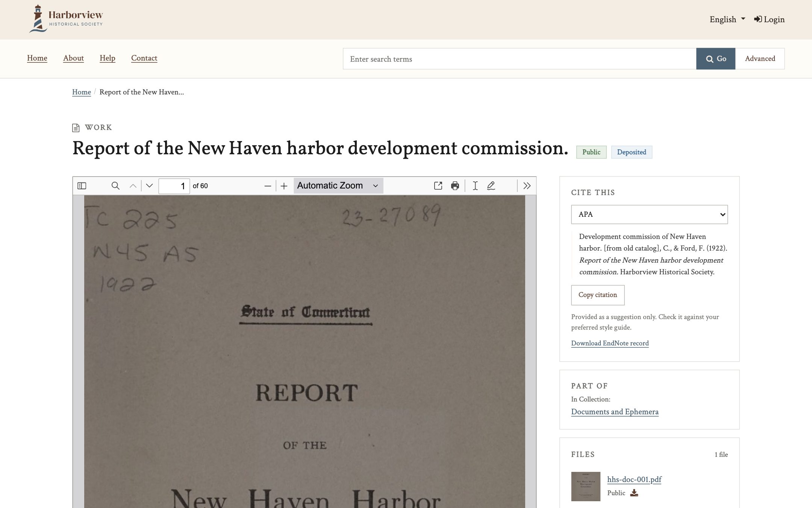Open the Home navigation item
Screen dimensions: 812x508
[x=37, y=58]
